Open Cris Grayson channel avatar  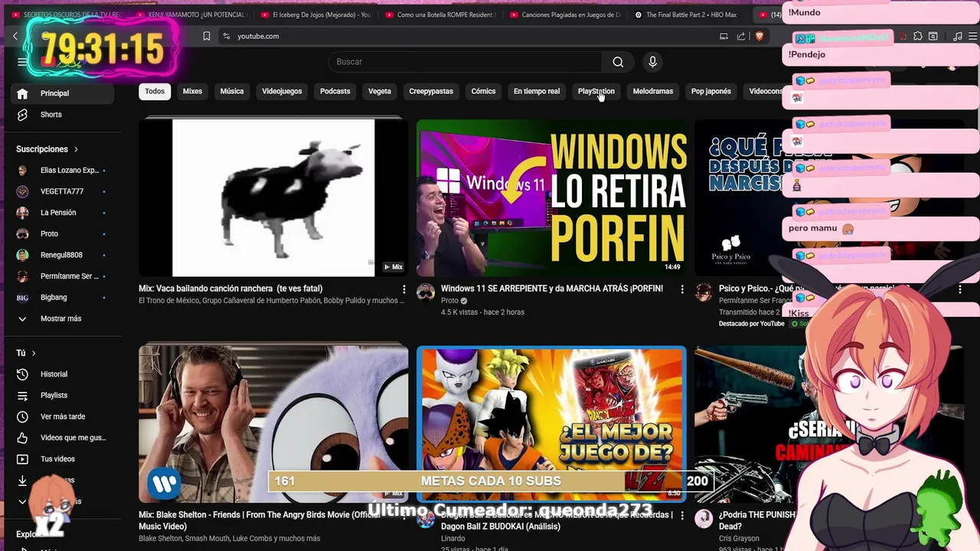704,519
